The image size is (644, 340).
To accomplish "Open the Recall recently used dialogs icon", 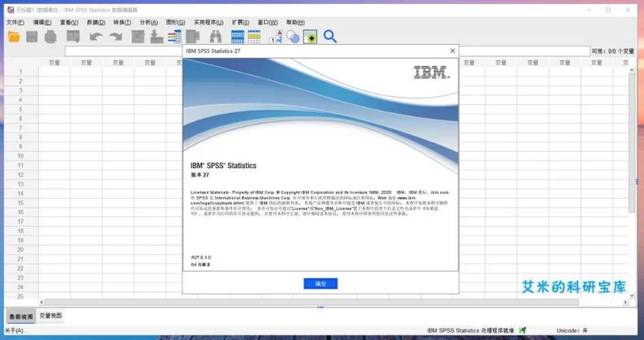I will [73, 37].
